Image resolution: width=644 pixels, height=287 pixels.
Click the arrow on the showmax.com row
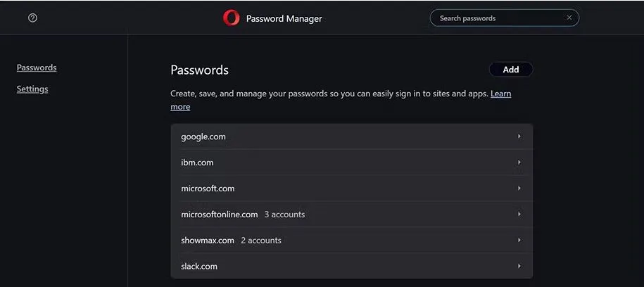pos(519,241)
